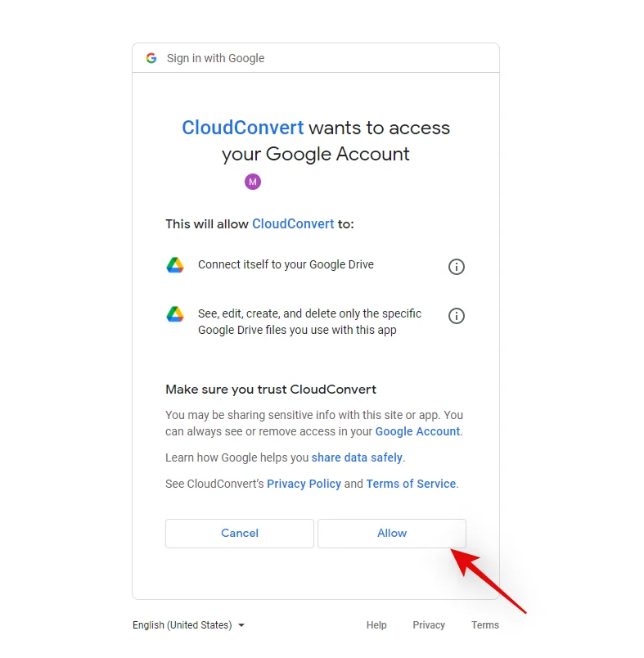Click the Sign in with Google header text

coord(216,58)
